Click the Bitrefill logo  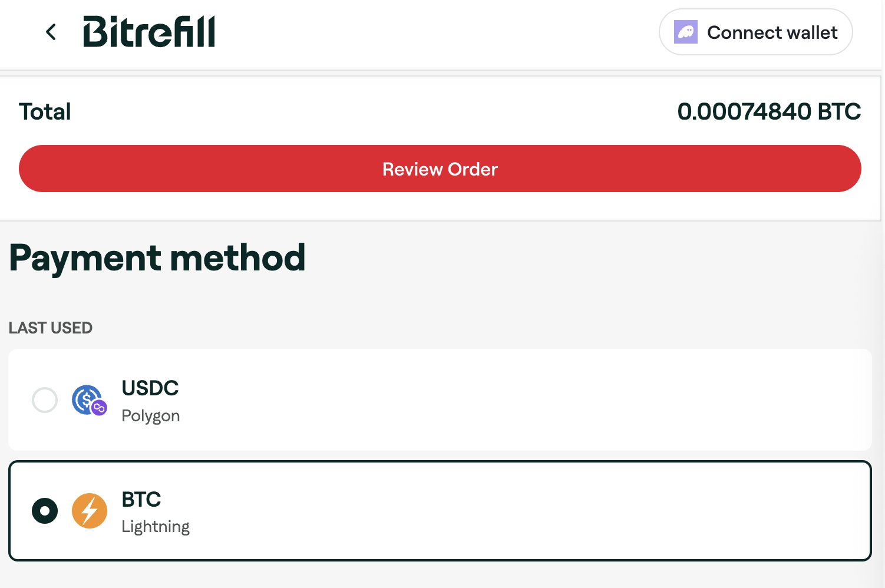point(149,32)
